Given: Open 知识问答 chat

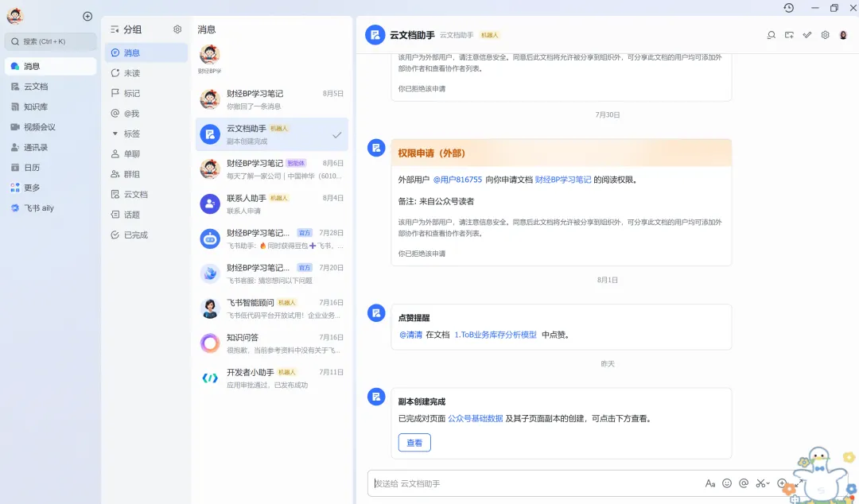Looking at the screenshot, I should tap(272, 343).
